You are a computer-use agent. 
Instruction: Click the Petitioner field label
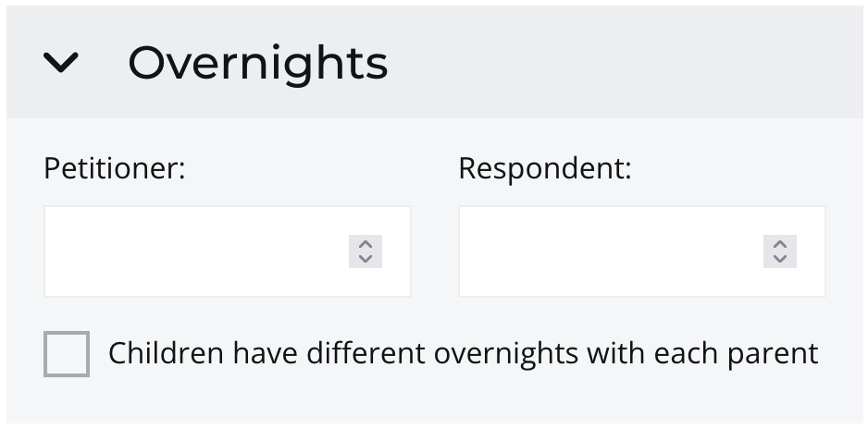coord(115,169)
